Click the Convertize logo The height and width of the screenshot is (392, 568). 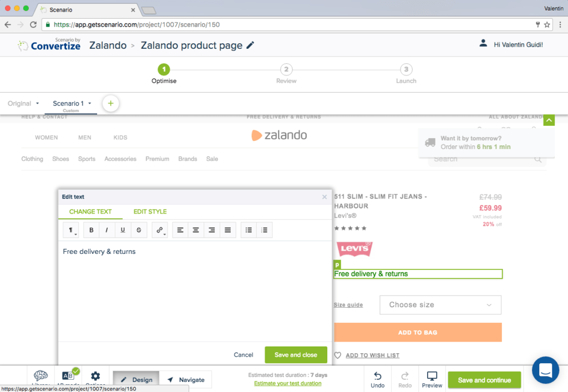pyautogui.click(x=49, y=44)
